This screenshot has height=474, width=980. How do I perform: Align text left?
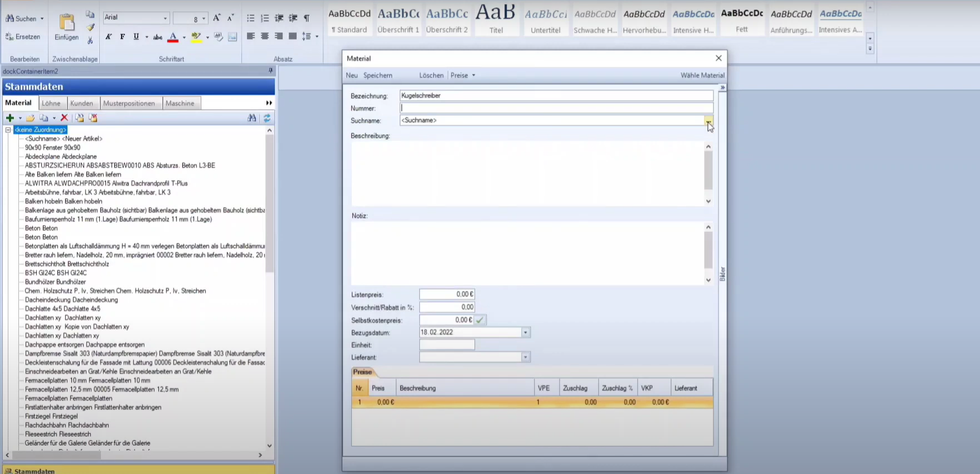251,36
